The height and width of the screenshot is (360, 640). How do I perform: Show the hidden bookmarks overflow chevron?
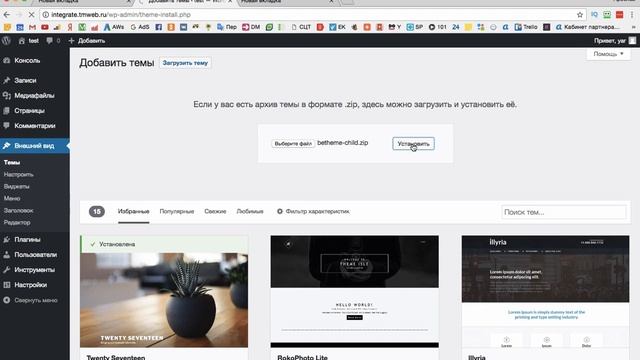coord(634,27)
